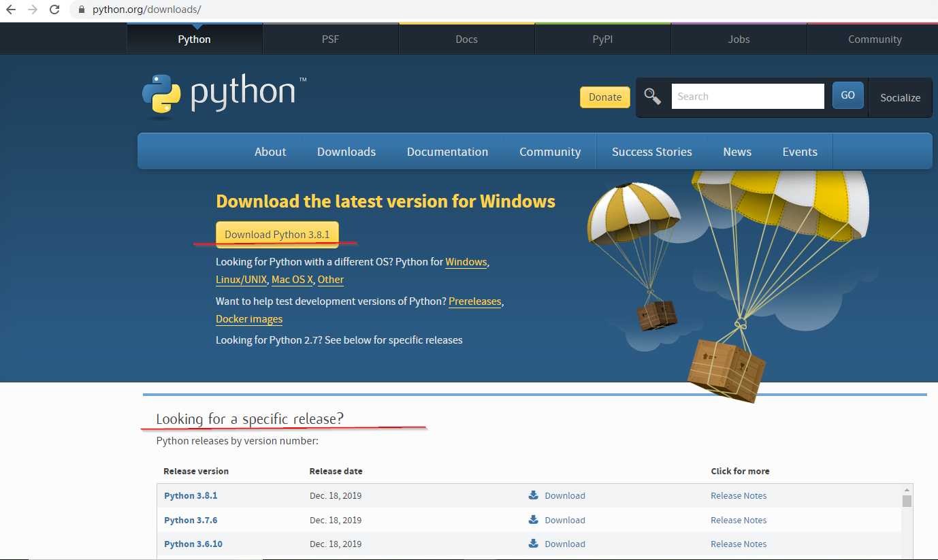Click the magnifying glass search icon

pyautogui.click(x=652, y=97)
